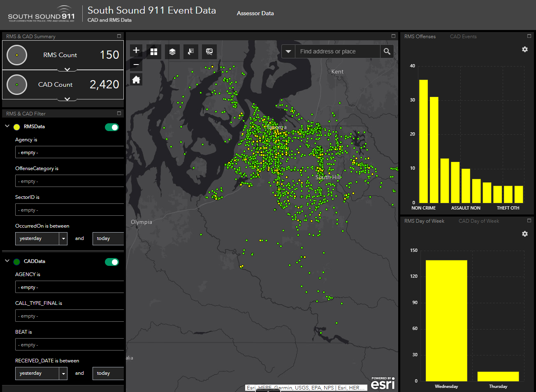536x392 pixels.
Task: Open the CAD Day of Week tab
Action: [x=478, y=221]
